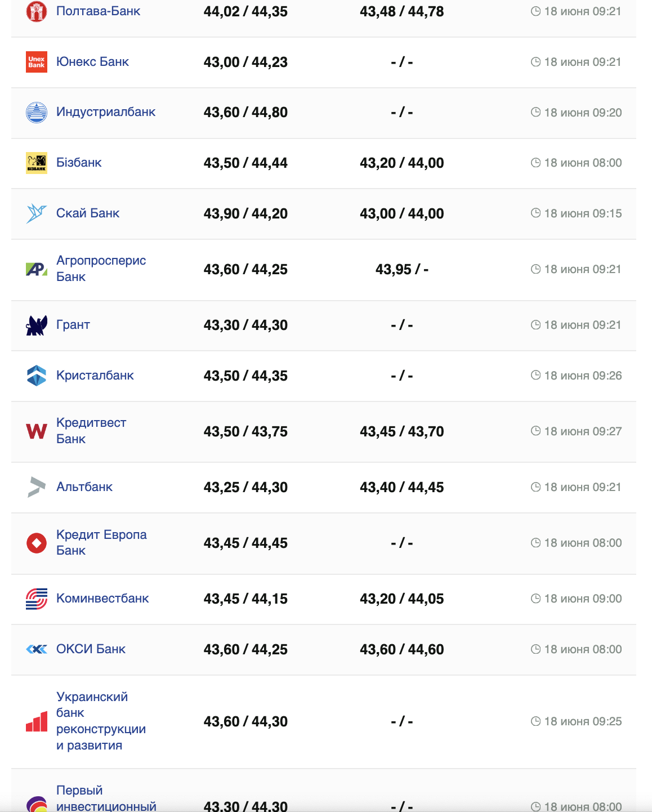
Task: Open the Полтава-Банк link
Action: pyautogui.click(x=98, y=11)
